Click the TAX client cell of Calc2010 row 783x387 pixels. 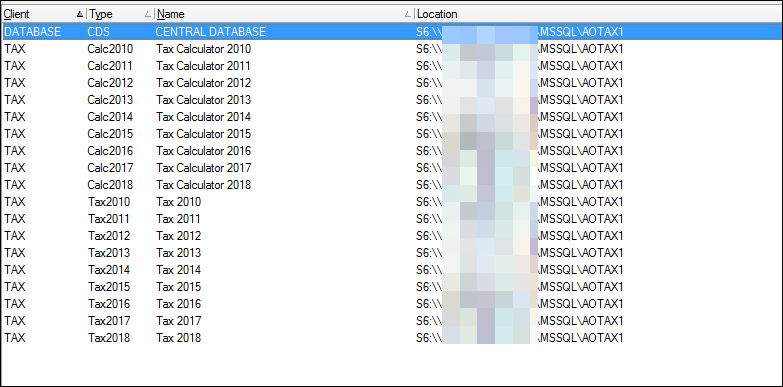point(14,49)
